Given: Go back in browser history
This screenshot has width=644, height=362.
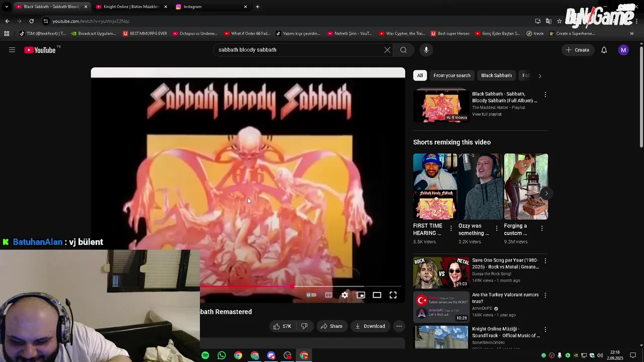Looking at the screenshot, I should (7, 21).
